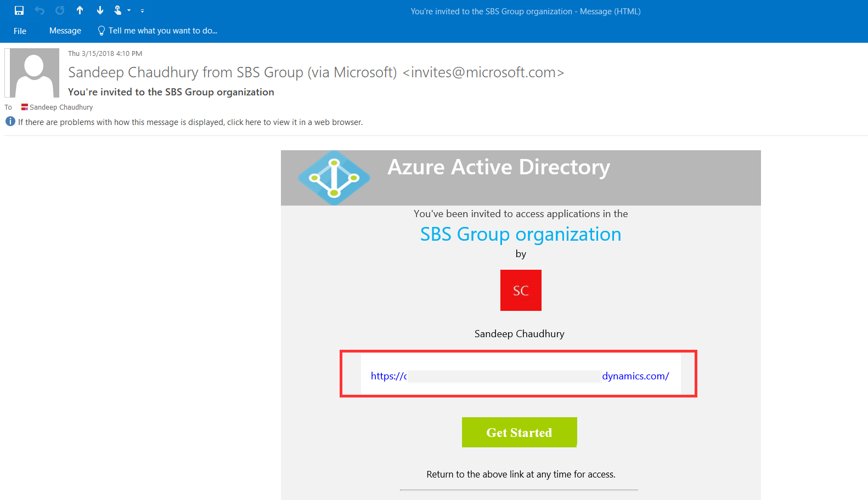Image resolution: width=868 pixels, height=500 pixels.
Task: Expand the Touch/Mouse mode dropdown arrow
Action: [129, 10]
